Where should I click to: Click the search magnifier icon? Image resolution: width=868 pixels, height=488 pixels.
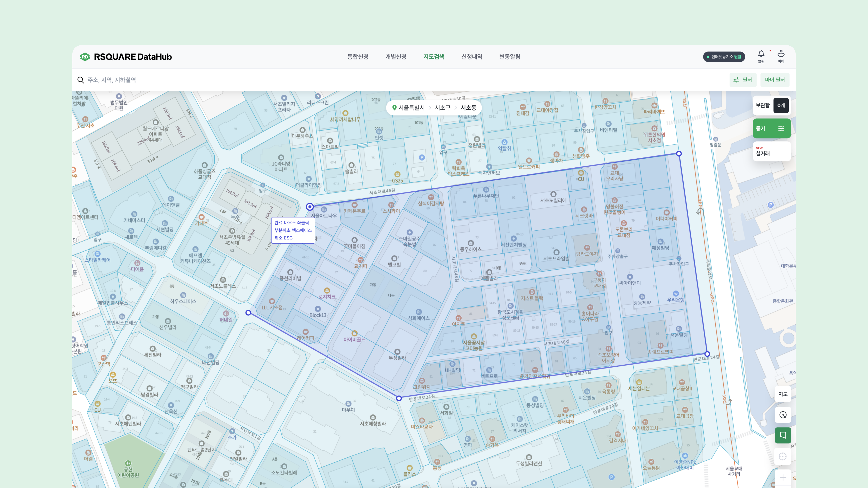tap(80, 80)
